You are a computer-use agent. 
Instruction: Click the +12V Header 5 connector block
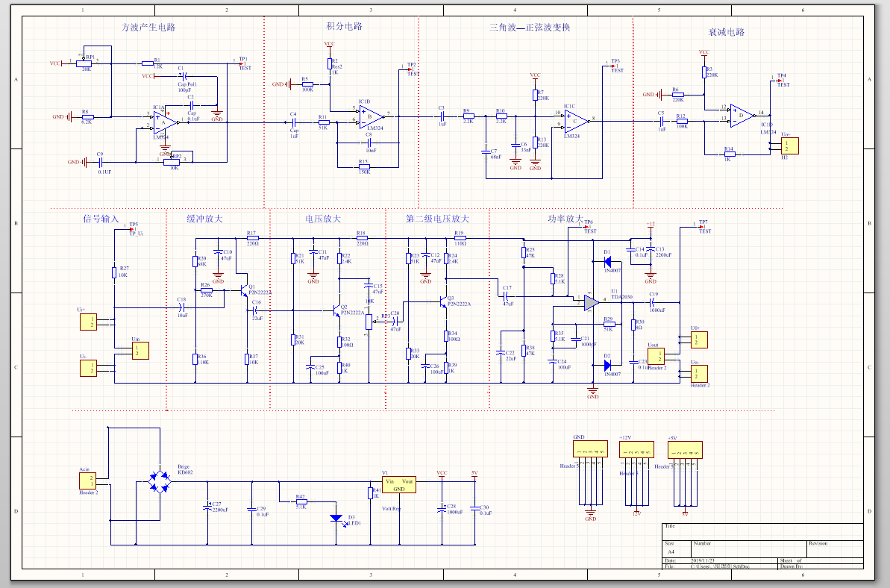tap(636, 451)
